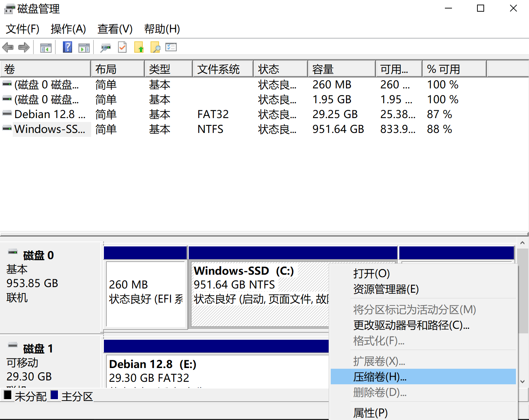Viewport: 529px width, 420px height.
Task: Click the blue 主分区 legend swatch
Action: click(x=54, y=395)
